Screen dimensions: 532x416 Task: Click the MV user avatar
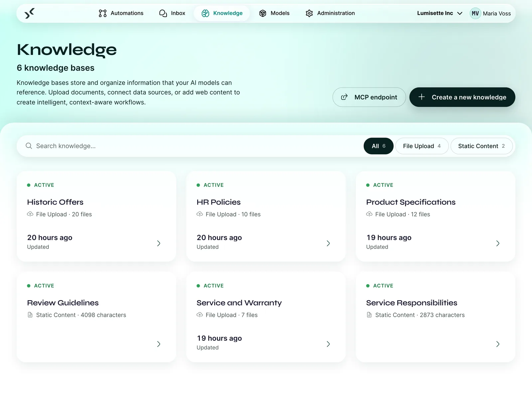click(x=475, y=13)
